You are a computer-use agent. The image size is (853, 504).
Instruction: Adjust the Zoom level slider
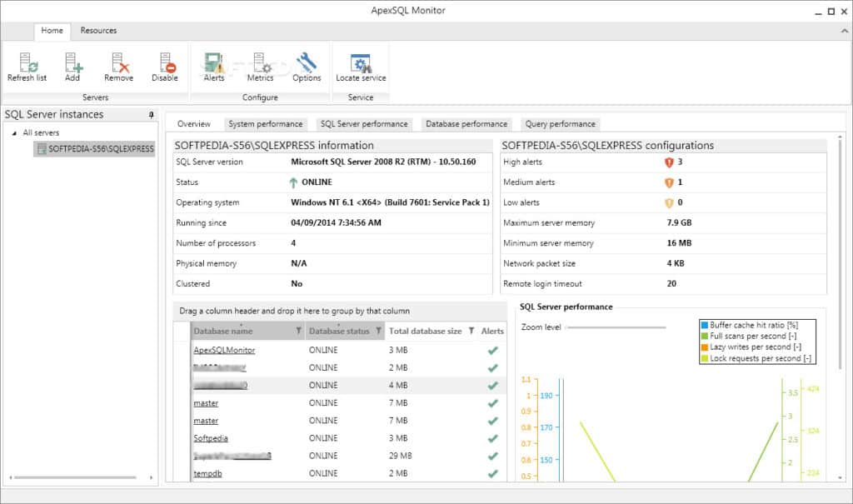click(x=616, y=327)
